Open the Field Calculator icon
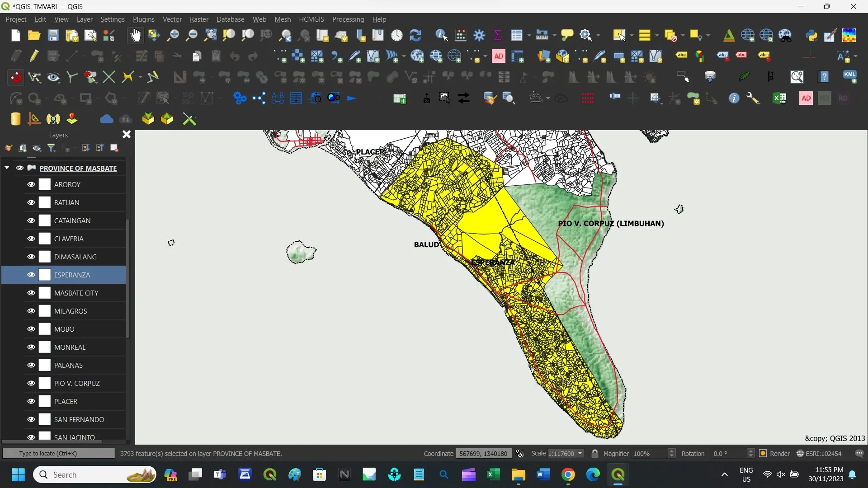Screen dimensions: 868x488 [461, 35]
